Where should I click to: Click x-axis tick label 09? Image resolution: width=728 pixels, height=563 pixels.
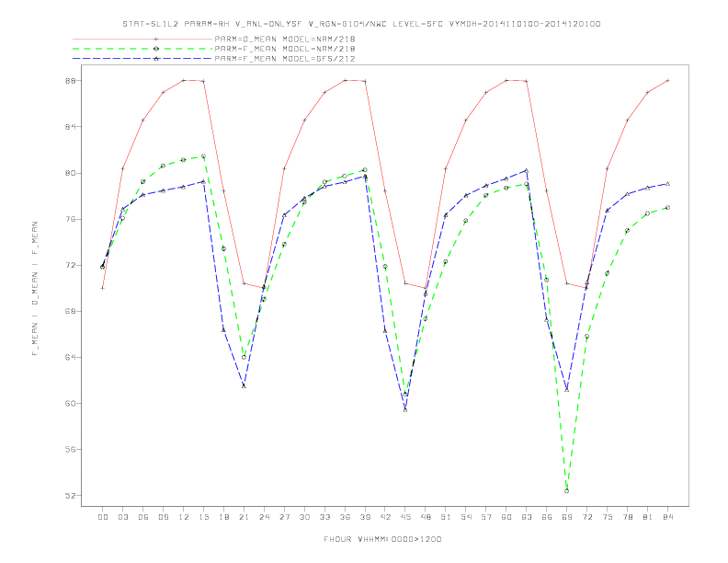(163, 517)
